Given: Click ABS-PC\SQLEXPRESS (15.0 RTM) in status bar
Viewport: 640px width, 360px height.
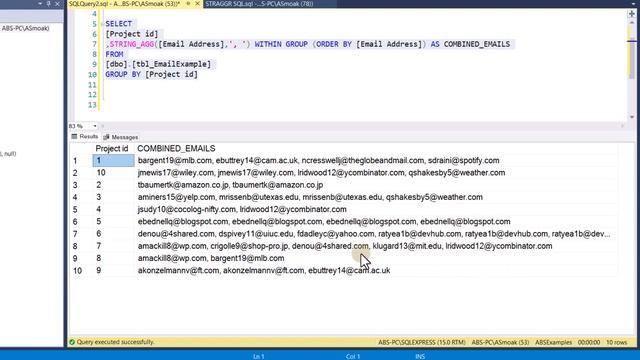Looking at the screenshot, I should pos(422,342).
